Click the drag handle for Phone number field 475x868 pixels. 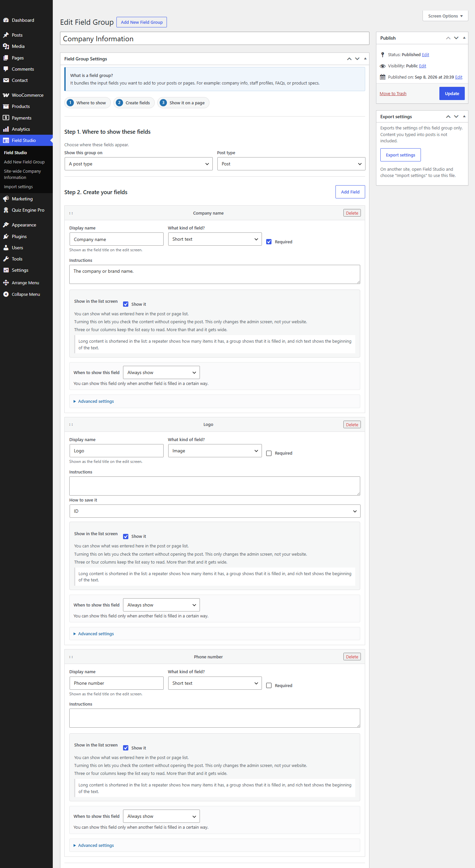(x=71, y=657)
